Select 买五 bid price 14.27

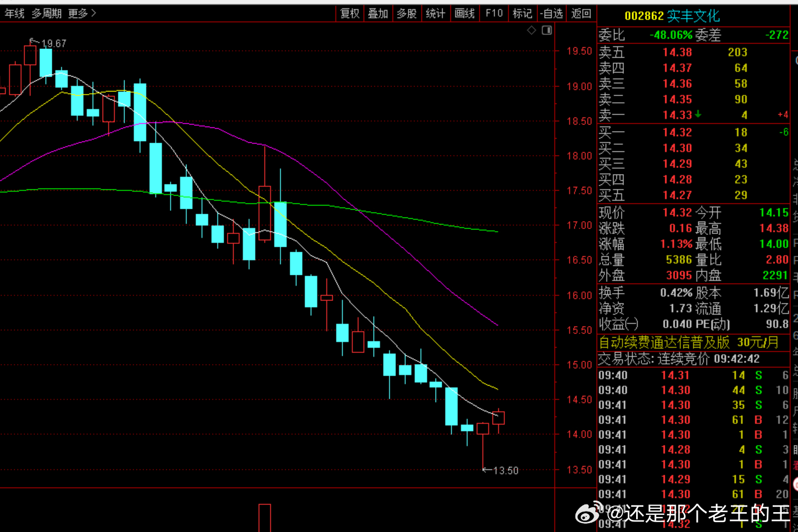677,195
